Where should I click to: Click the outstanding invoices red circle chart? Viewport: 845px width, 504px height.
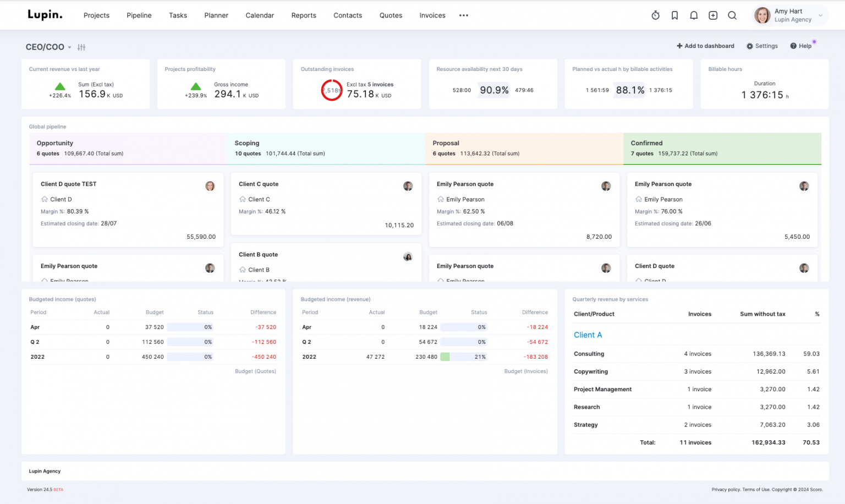coord(332,90)
